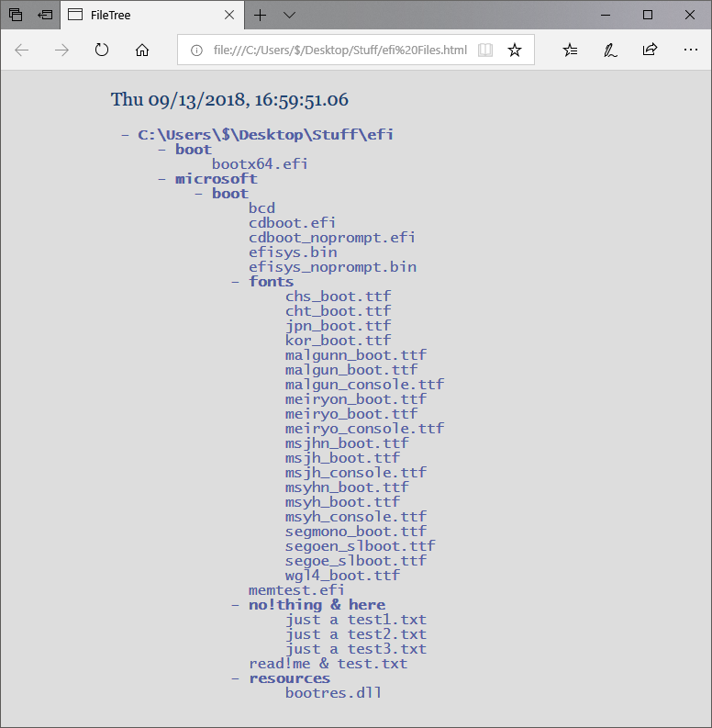
Task: Select meiryo_boot.ttf font file
Action: pyautogui.click(x=351, y=414)
